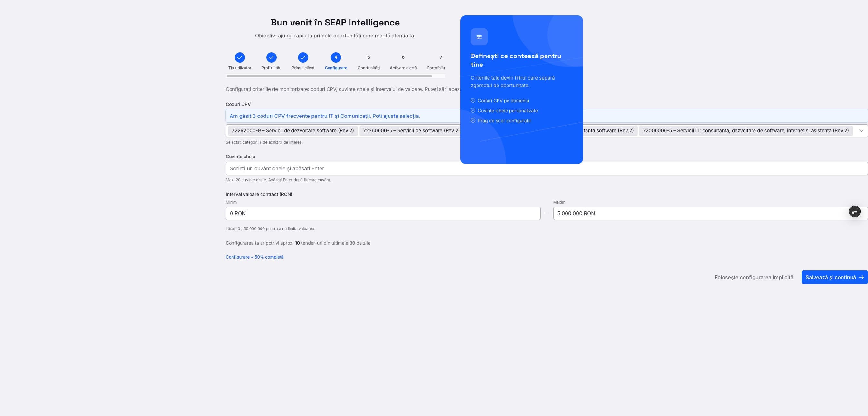This screenshot has height=416, width=868.
Task: Click the 'Cuvinte-cheie personalizate' item text
Action: pyautogui.click(x=508, y=111)
